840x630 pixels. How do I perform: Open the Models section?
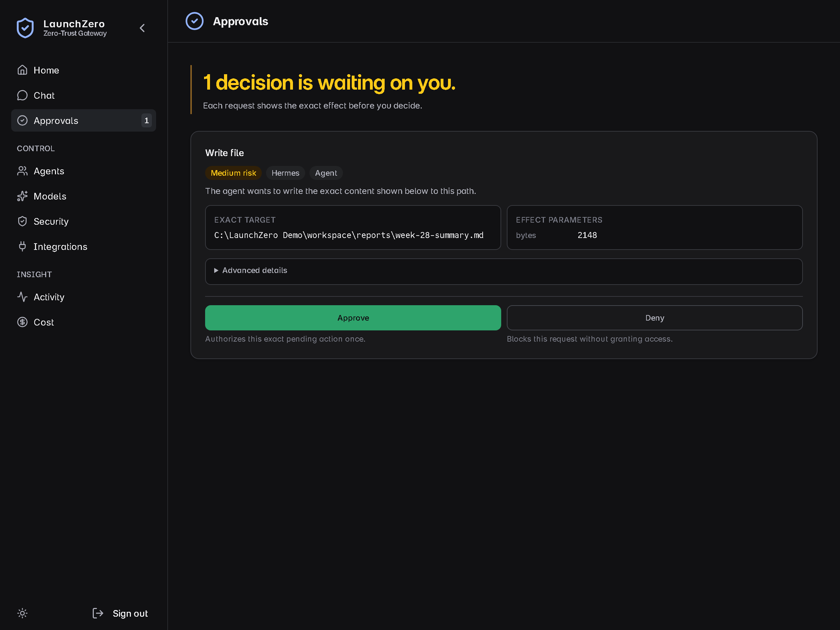tap(84, 196)
